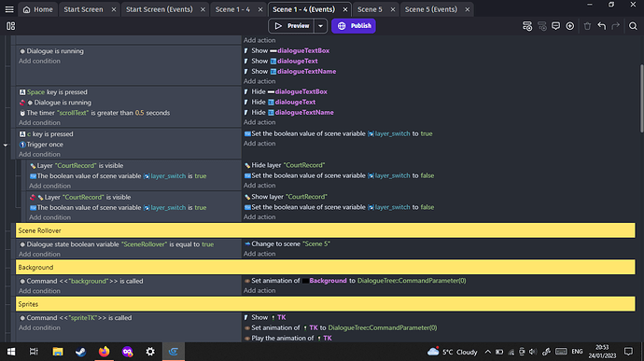Collapse the c key pressed event sub-events

tap(6, 145)
